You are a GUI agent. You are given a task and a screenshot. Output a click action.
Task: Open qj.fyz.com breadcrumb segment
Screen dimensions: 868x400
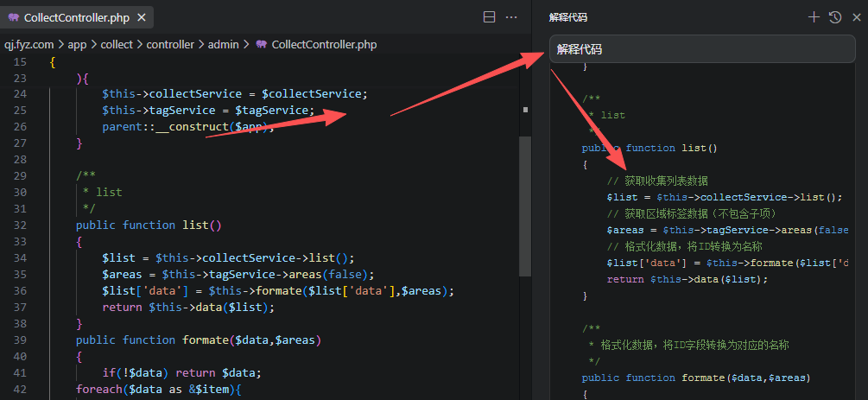click(29, 45)
